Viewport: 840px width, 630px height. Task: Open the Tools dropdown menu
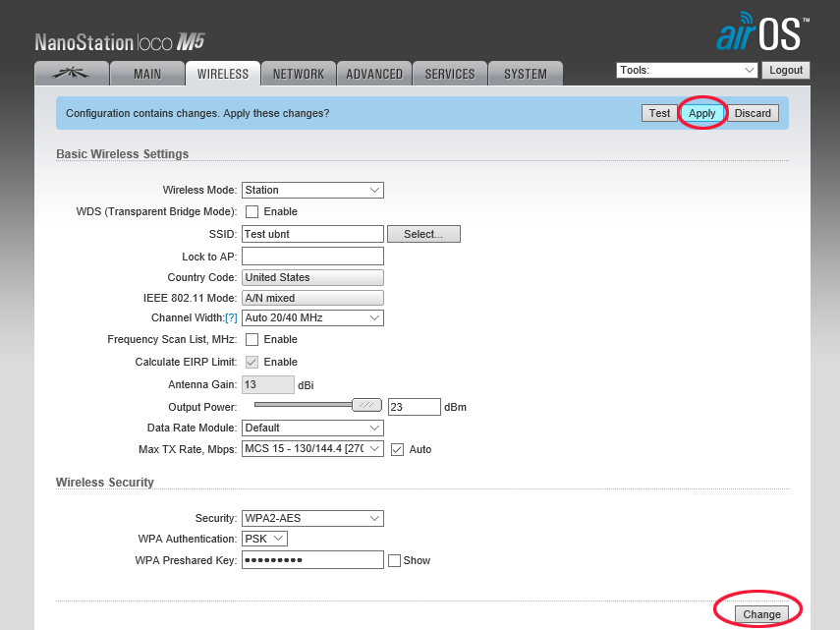pyautogui.click(x=688, y=70)
